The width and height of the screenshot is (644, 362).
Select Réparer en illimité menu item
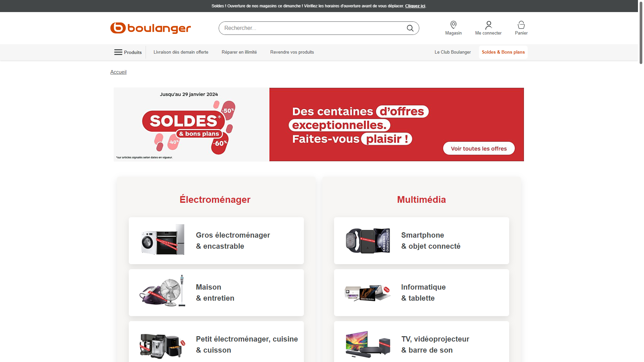[x=239, y=52]
